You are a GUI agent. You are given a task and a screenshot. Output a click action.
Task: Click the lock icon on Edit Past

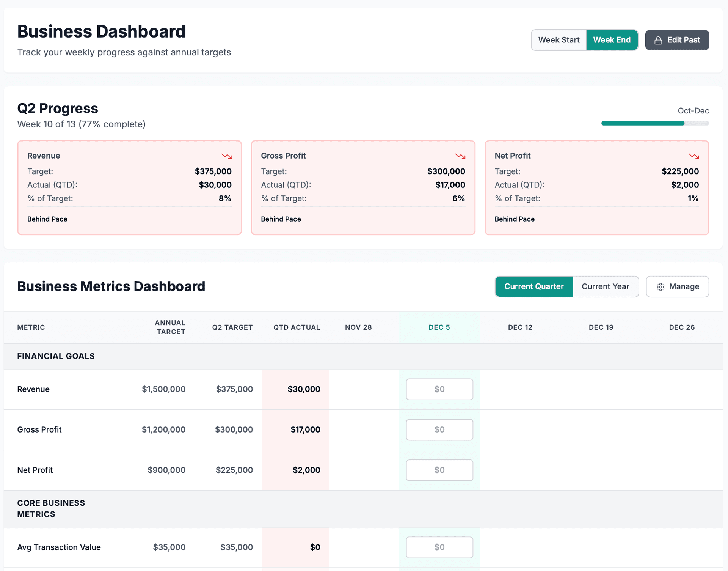(x=659, y=40)
